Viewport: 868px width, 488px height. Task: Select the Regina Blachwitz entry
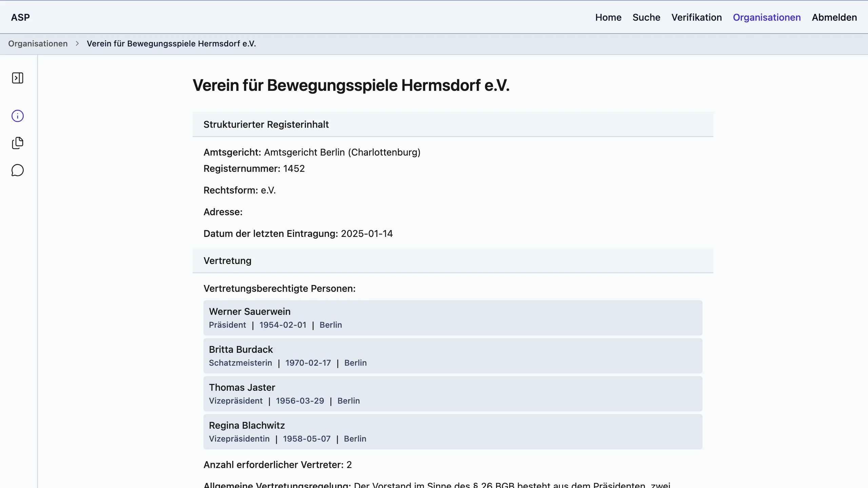[453, 431]
